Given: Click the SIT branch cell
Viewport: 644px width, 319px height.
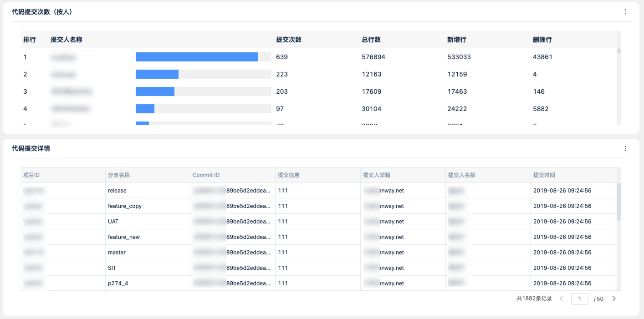Looking at the screenshot, I should pos(148,268).
